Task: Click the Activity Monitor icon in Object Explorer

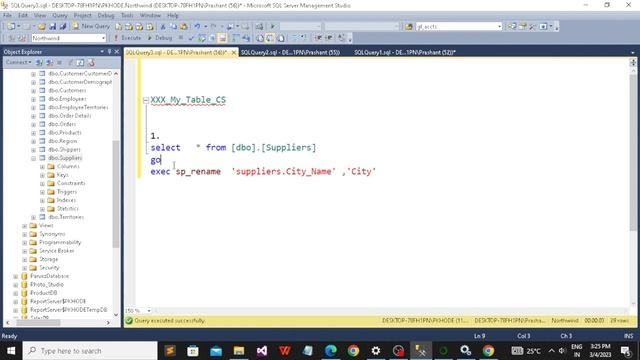Action: 91,62
